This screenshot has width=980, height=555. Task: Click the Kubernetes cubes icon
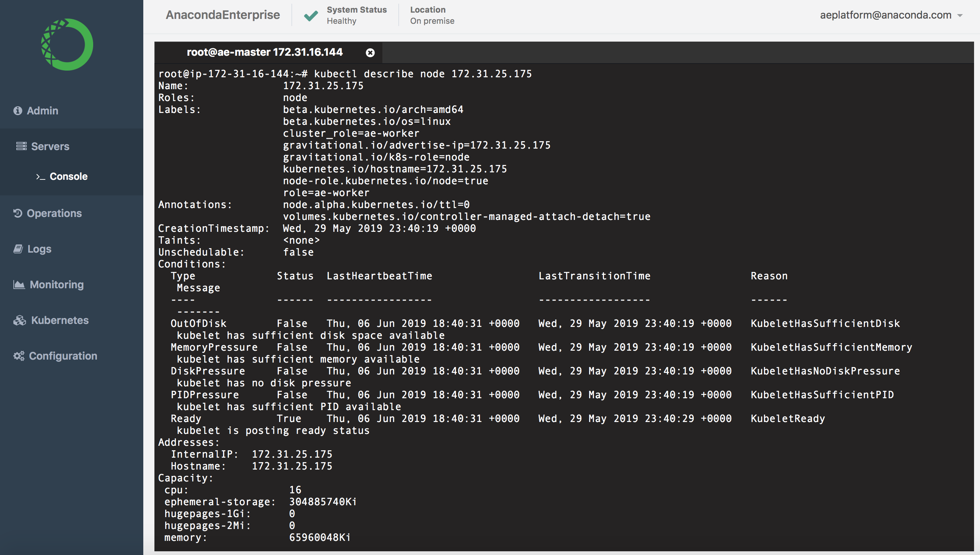tap(20, 320)
